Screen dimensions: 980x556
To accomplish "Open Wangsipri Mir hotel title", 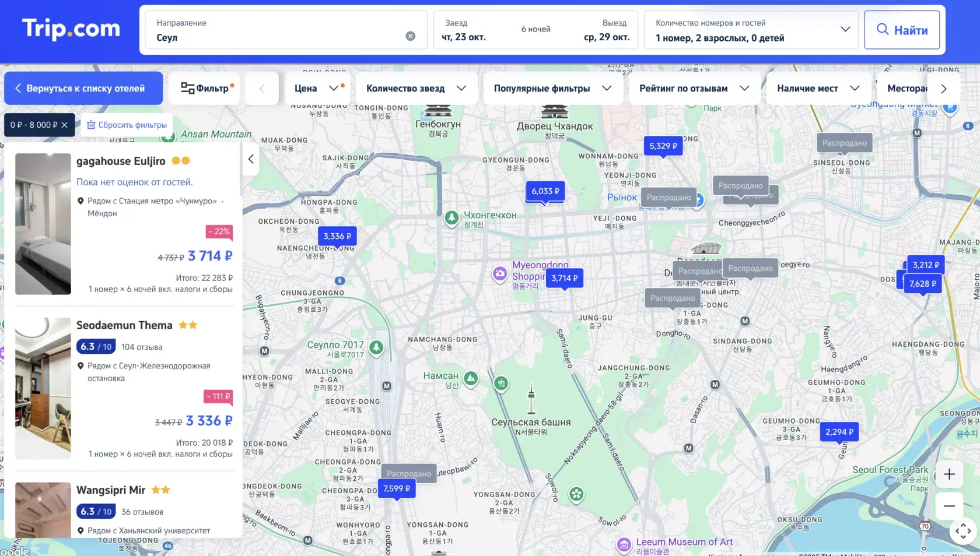I will 111,490.
